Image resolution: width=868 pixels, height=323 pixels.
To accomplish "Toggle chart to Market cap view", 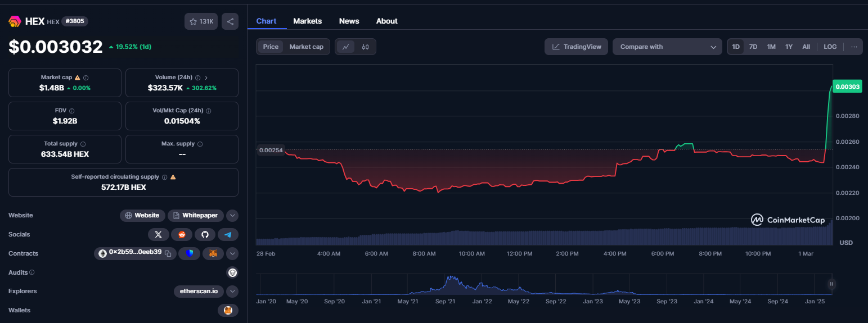I will tap(306, 47).
